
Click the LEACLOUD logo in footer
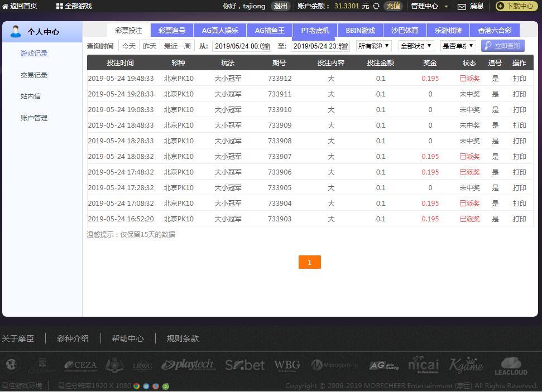pos(511,366)
